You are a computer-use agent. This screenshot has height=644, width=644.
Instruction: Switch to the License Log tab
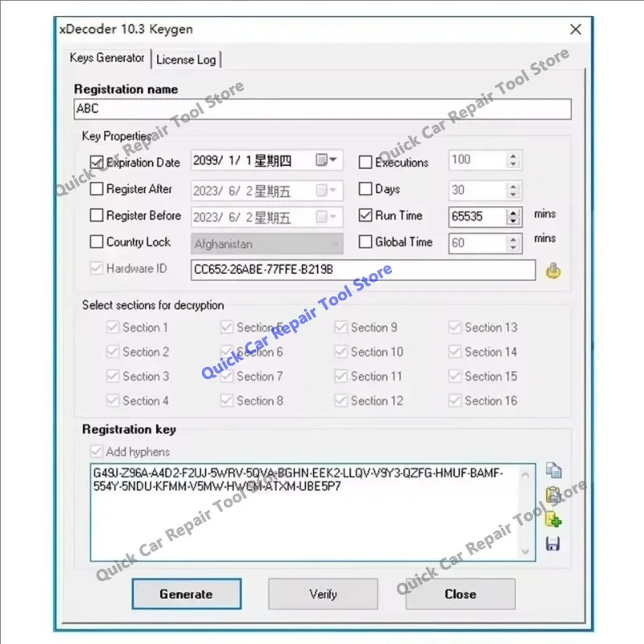[186, 60]
